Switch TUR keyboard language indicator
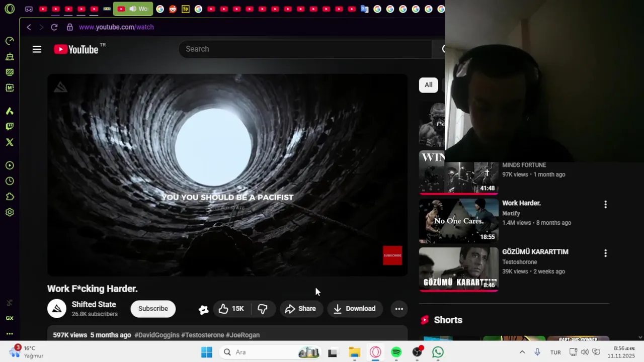The height and width of the screenshot is (362, 644). pos(555,352)
